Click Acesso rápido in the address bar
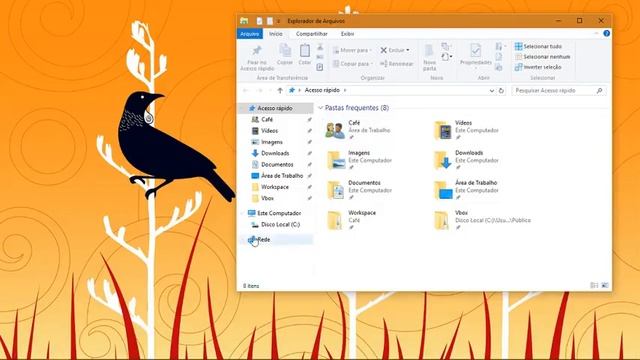 point(322,90)
